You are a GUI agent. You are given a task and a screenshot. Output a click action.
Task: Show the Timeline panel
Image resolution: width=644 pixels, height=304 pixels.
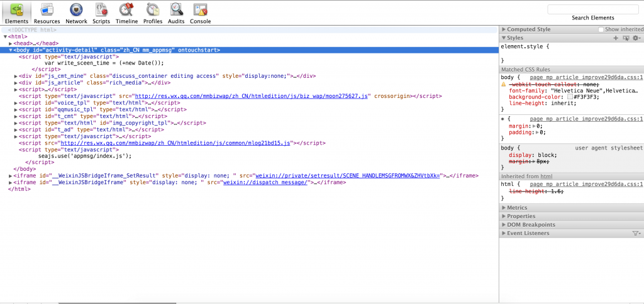point(126,13)
